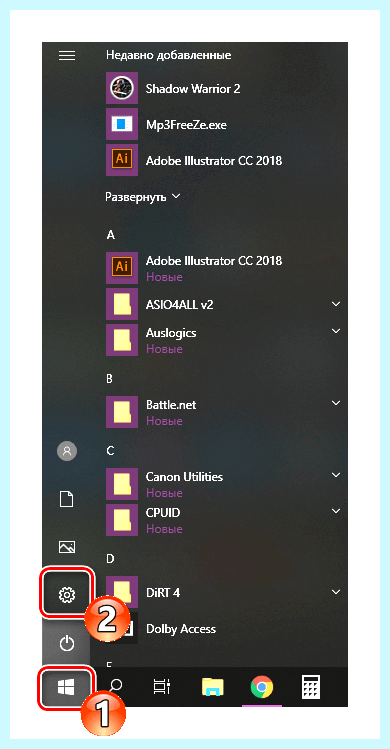Image resolution: width=390 pixels, height=749 pixels.
Task: Open Documents from Start sidebar
Action: [67, 500]
